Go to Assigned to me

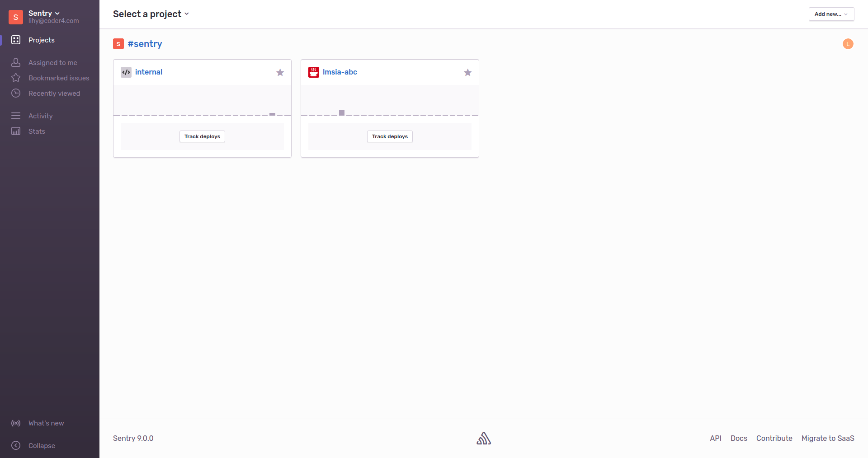tap(52, 63)
